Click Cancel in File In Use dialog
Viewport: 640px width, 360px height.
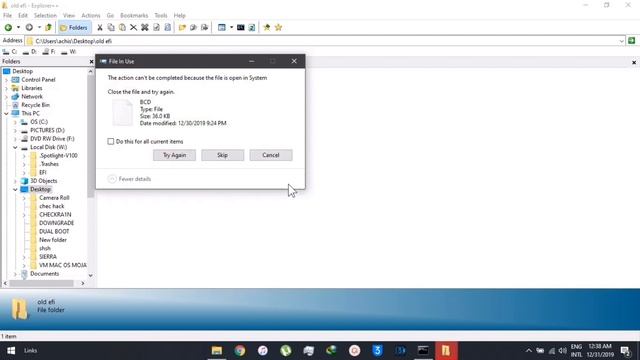pos(271,155)
